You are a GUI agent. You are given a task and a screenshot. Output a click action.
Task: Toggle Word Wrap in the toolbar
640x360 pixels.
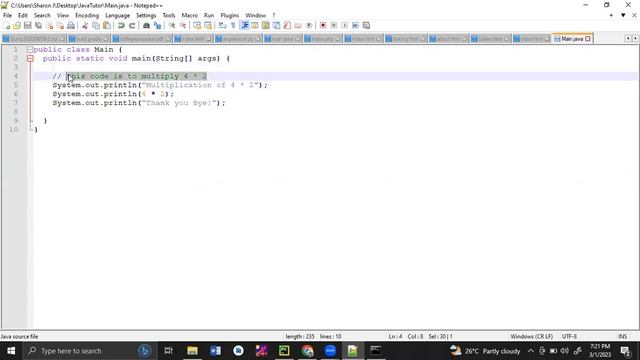[x=223, y=25]
